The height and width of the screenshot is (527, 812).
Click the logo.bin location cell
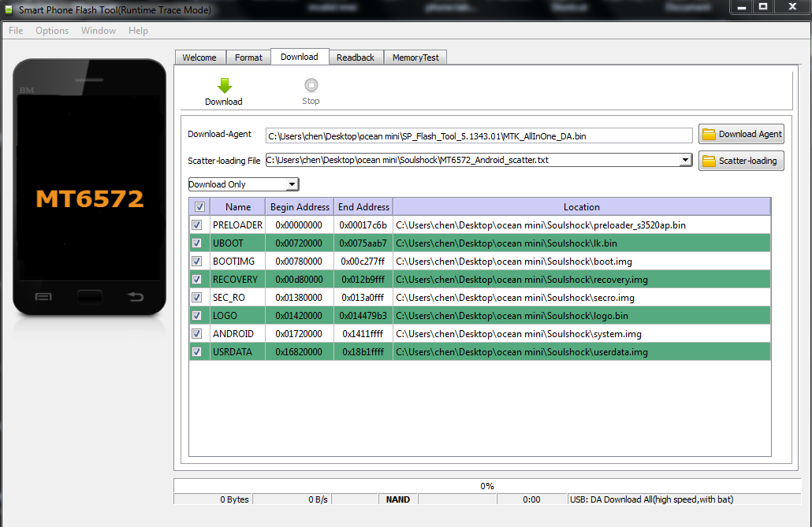582,316
